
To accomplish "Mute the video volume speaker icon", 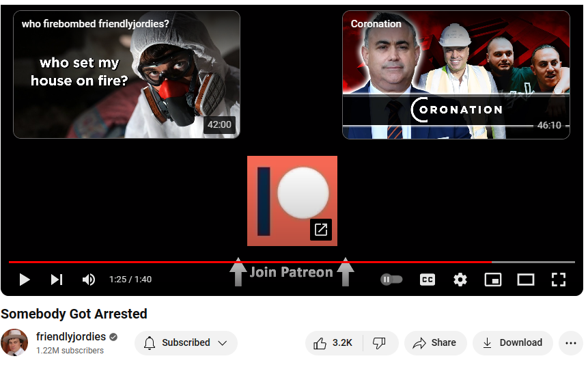I will click(x=89, y=280).
